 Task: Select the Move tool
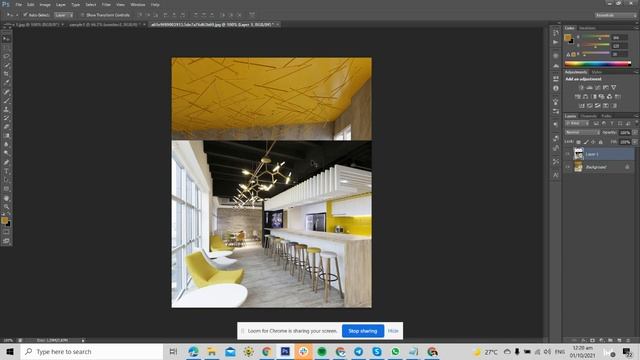click(6, 39)
